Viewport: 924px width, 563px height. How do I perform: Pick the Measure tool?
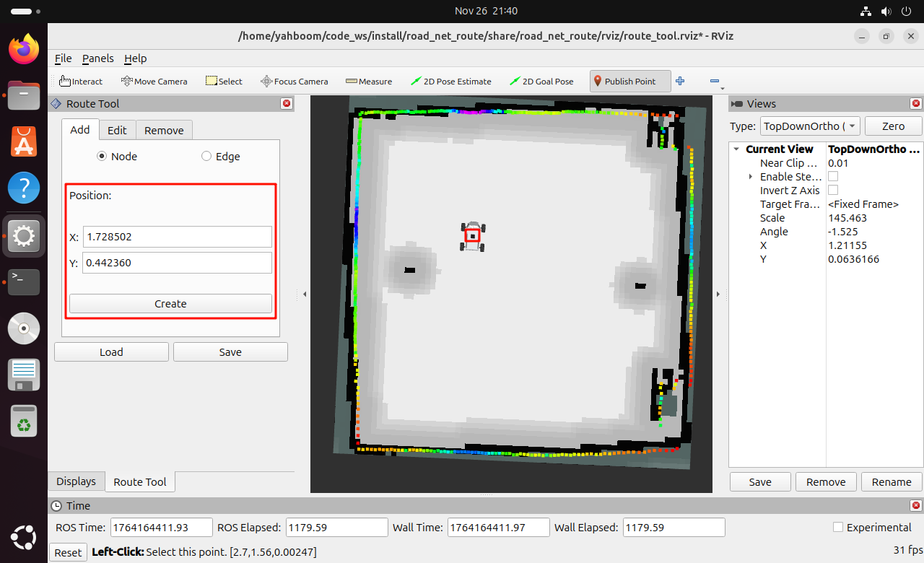(x=368, y=82)
